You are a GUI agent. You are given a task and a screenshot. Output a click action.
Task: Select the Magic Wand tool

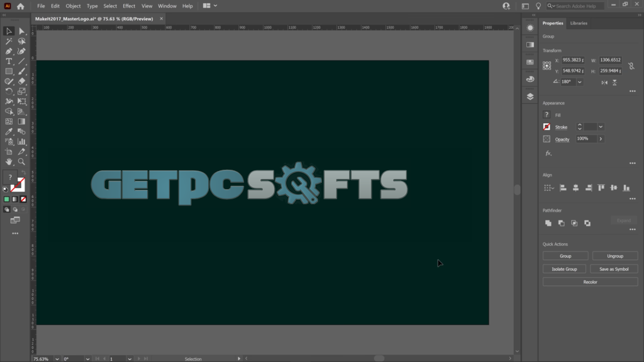(9, 41)
